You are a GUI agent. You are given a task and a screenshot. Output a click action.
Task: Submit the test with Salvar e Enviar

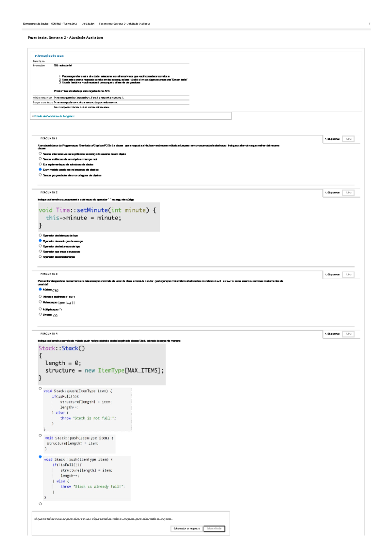click(214, 528)
